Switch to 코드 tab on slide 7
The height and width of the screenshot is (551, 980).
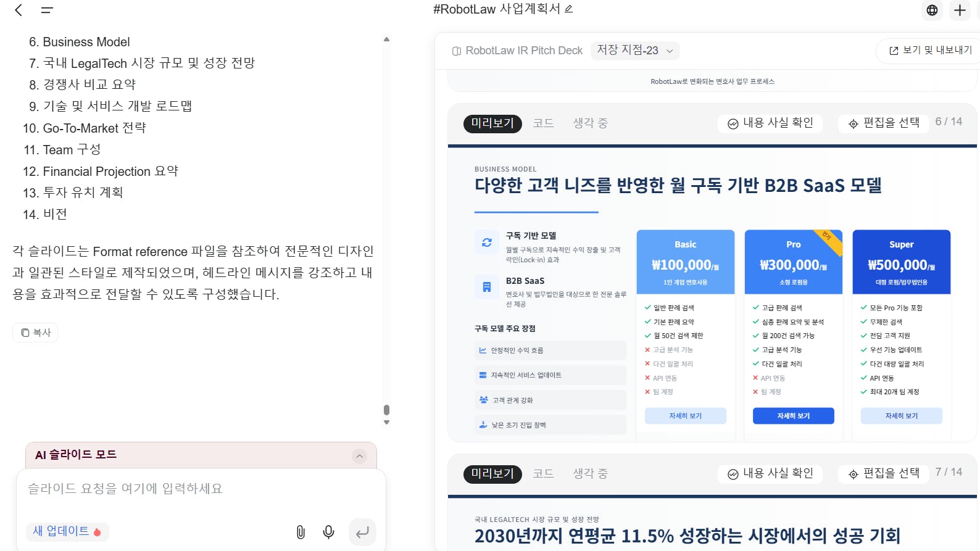pyautogui.click(x=543, y=474)
